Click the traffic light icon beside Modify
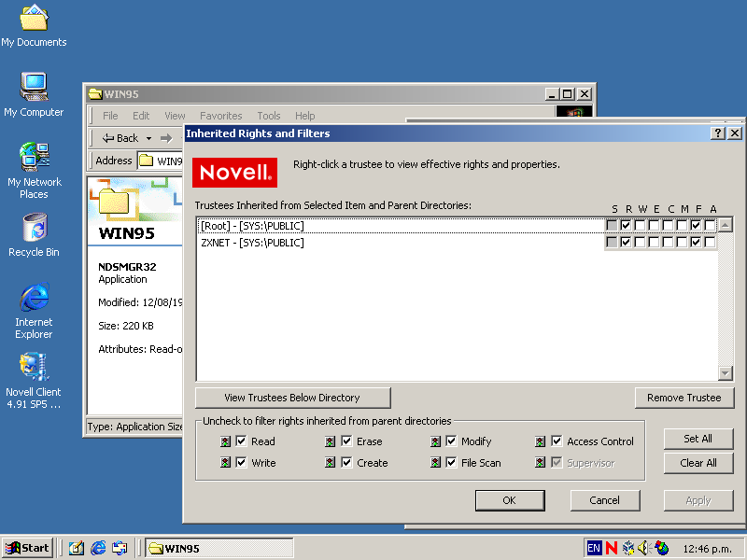This screenshot has width=747, height=560. tap(435, 441)
